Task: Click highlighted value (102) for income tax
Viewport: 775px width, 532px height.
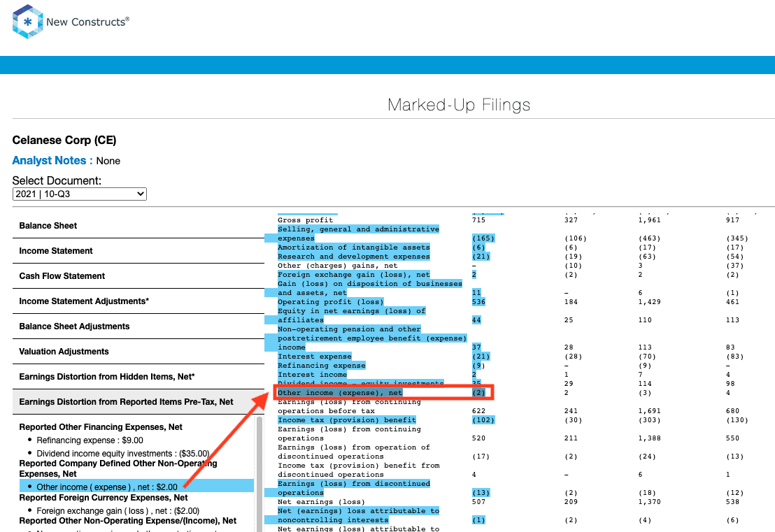Action: pos(483,420)
